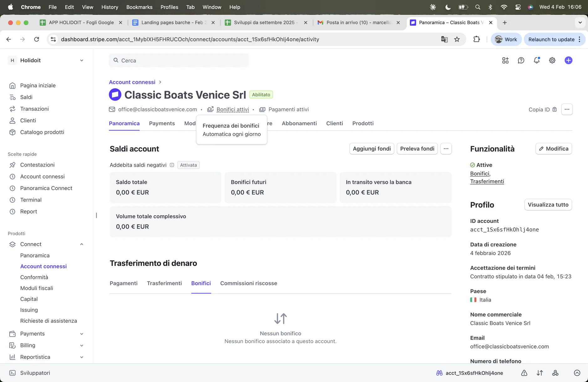The image size is (588, 382).
Task: Switch to the Abbonamenti tab
Action: pyautogui.click(x=299, y=123)
